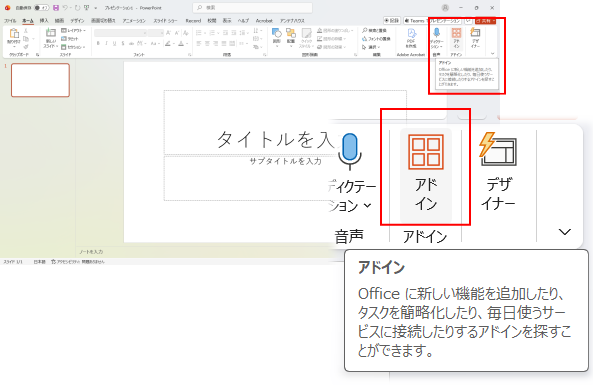The image size is (593, 385).
Task: Click the Redo icon in quick access toolbar
Action: click(77, 8)
